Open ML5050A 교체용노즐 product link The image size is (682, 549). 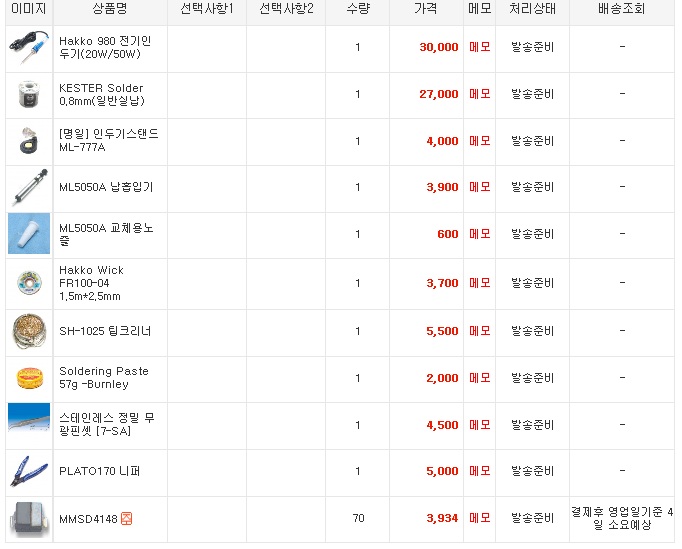pyautogui.click(x=106, y=234)
